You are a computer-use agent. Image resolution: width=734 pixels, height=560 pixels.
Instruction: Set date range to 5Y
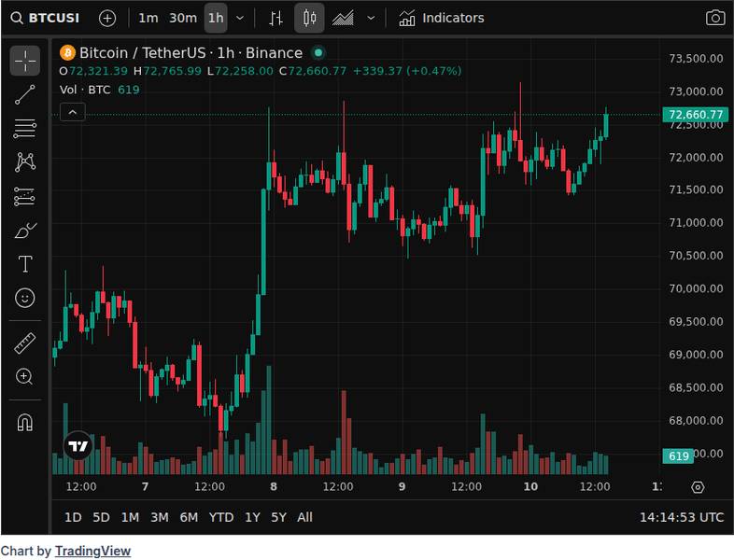[278, 517]
